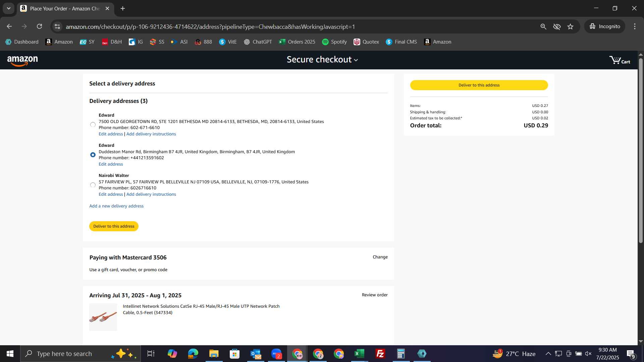Add delivery instructions for Belleville address
The height and width of the screenshot is (362, 644).
coord(151,194)
